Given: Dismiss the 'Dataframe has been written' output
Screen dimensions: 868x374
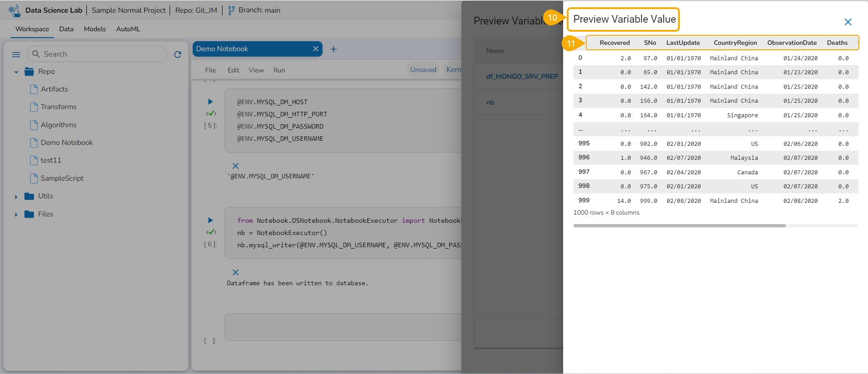Looking at the screenshot, I should click(235, 272).
